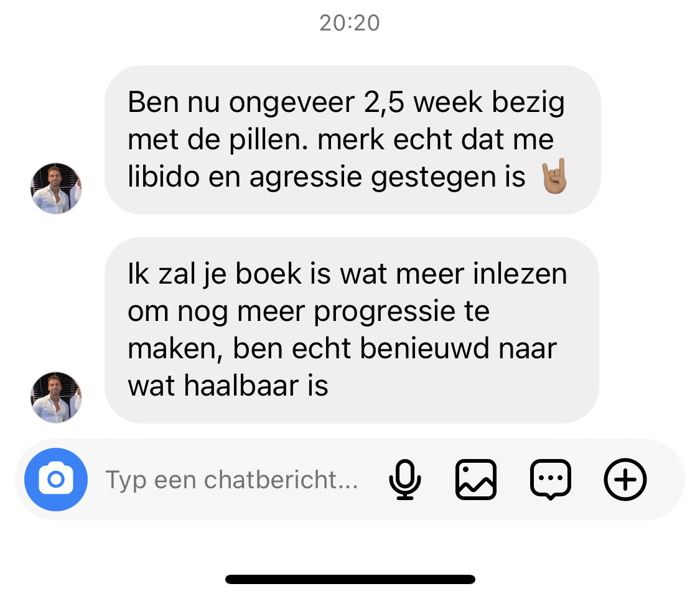This screenshot has width=700, height=599.
Task: Select the message starting 'Ik zal je boek'
Action: (x=352, y=330)
